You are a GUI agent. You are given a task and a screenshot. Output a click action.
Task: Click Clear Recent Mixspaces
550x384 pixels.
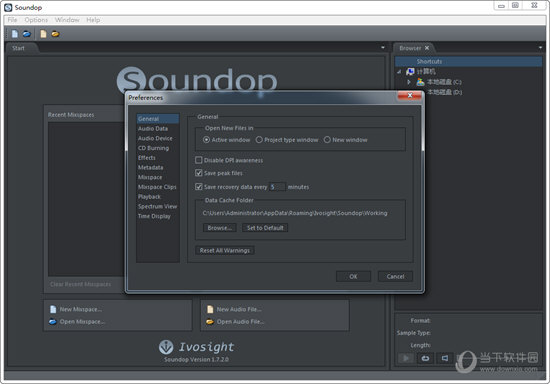(x=80, y=284)
